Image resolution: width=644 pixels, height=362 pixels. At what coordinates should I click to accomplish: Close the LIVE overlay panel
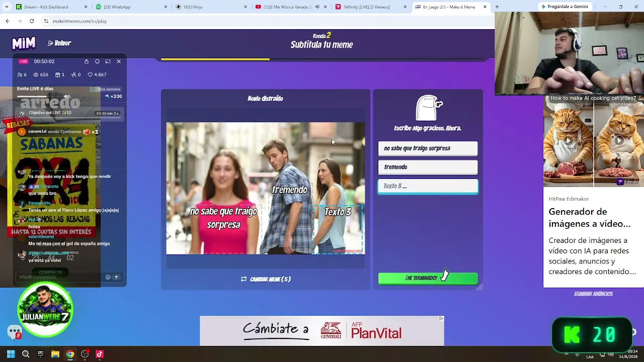119,61
